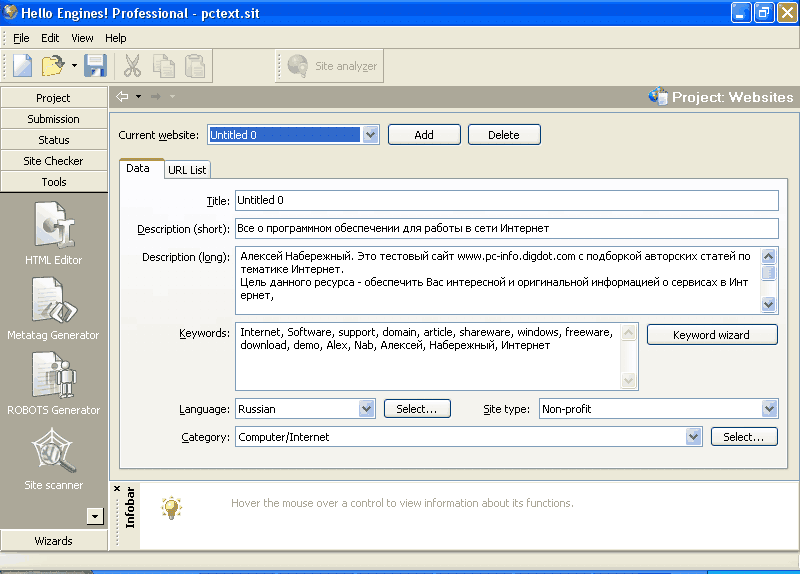This screenshot has width=800, height=574.
Task: Expand the Language dropdown
Action: 366,409
